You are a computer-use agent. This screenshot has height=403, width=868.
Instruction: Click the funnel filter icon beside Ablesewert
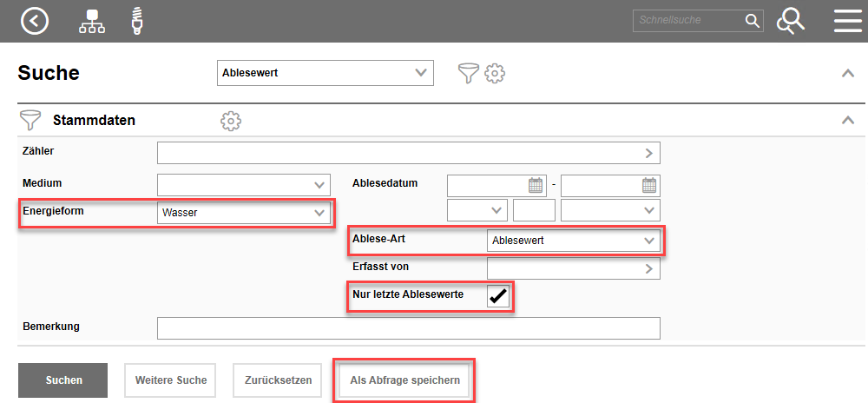[469, 73]
